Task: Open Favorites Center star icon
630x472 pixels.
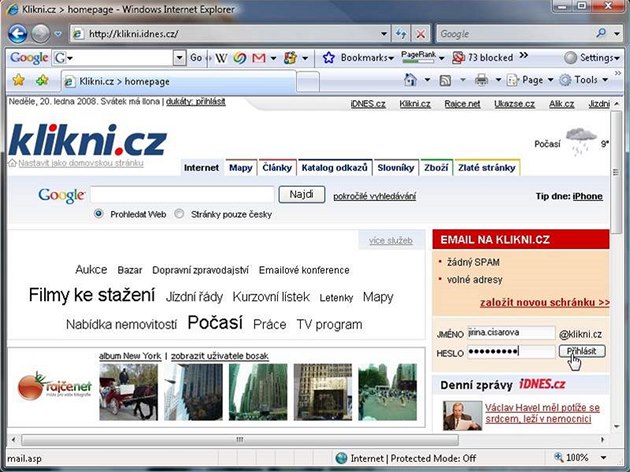Action: (16, 80)
